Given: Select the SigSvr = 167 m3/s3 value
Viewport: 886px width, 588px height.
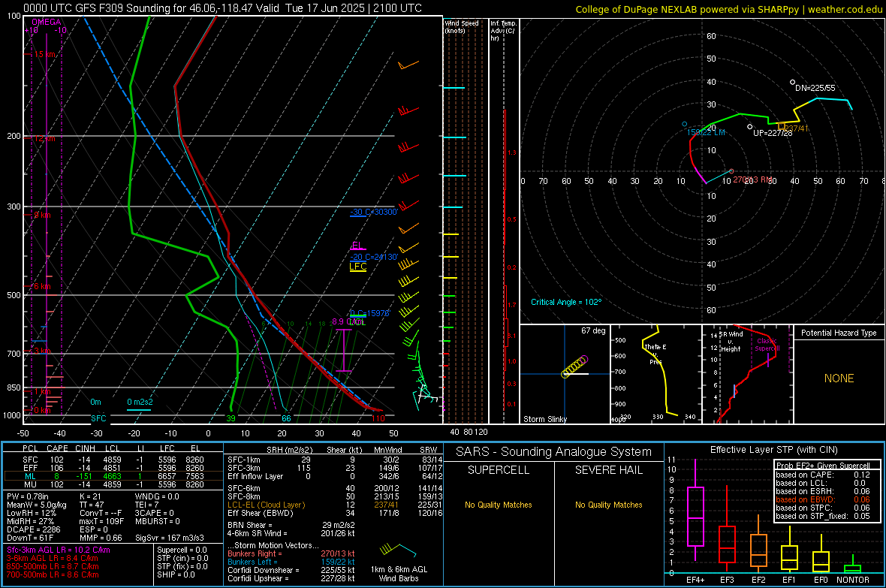Looking at the screenshot, I should pos(170,538).
